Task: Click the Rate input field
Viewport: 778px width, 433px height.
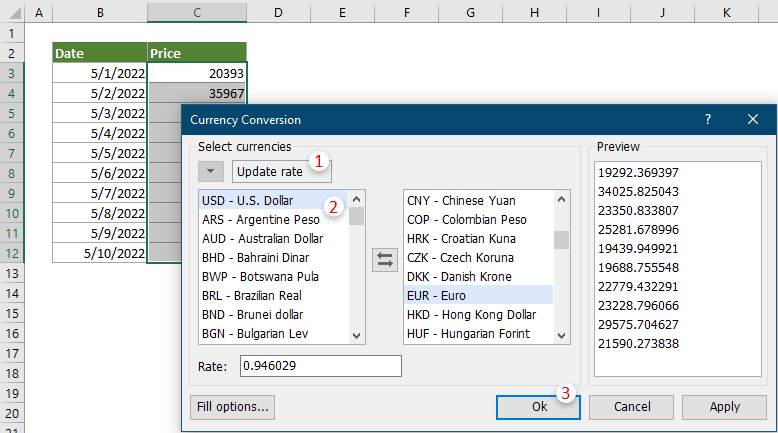Action: pyautogui.click(x=320, y=366)
